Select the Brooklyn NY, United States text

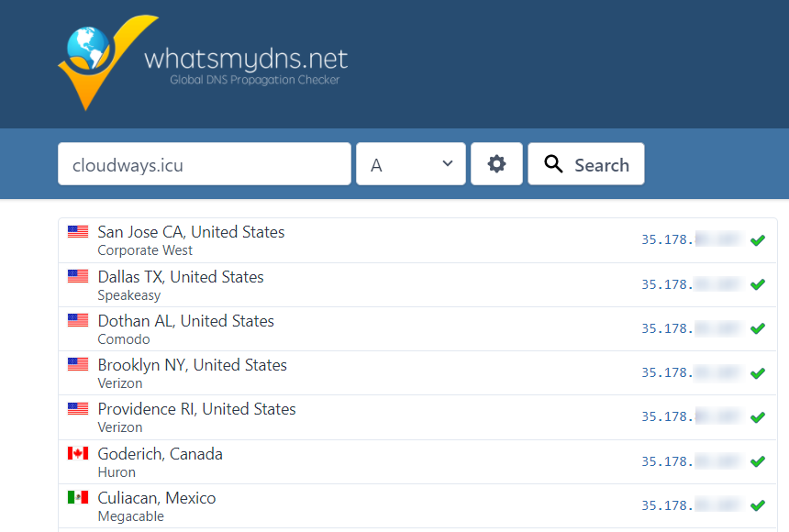coord(193,365)
